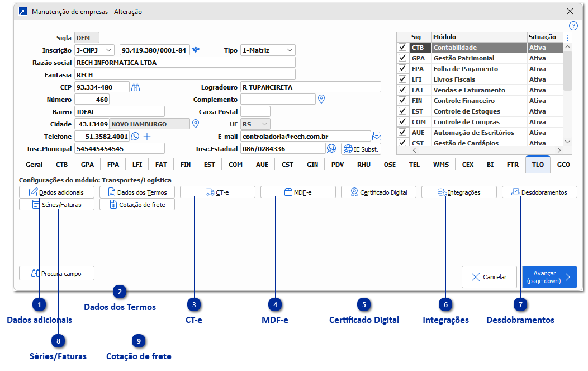Image resolution: width=588 pixels, height=371 pixels.
Task: Click the IE Subst. button
Action: [x=361, y=149]
